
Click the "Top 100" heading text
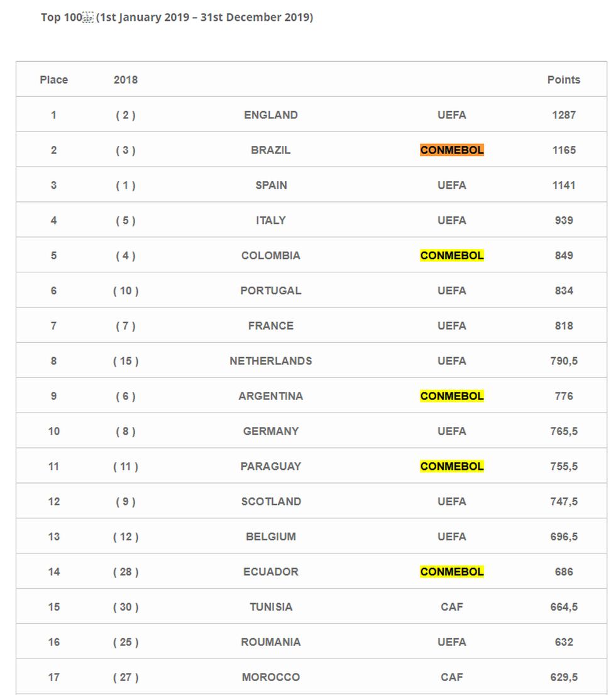pos(61,18)
